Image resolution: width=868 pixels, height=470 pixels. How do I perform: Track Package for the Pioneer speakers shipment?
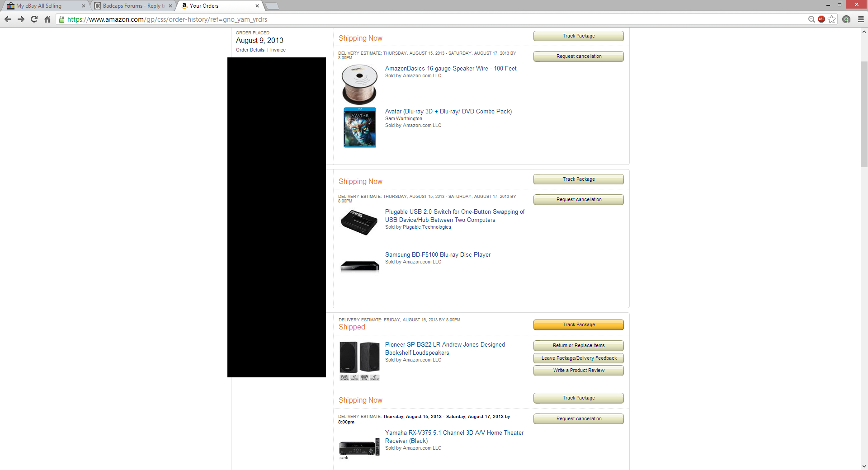[579, 325]
